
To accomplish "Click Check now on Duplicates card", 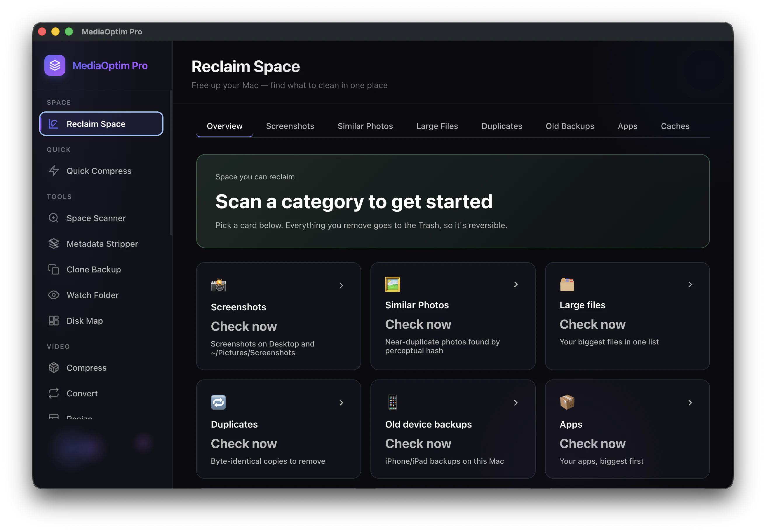I will tap(243, 444).
